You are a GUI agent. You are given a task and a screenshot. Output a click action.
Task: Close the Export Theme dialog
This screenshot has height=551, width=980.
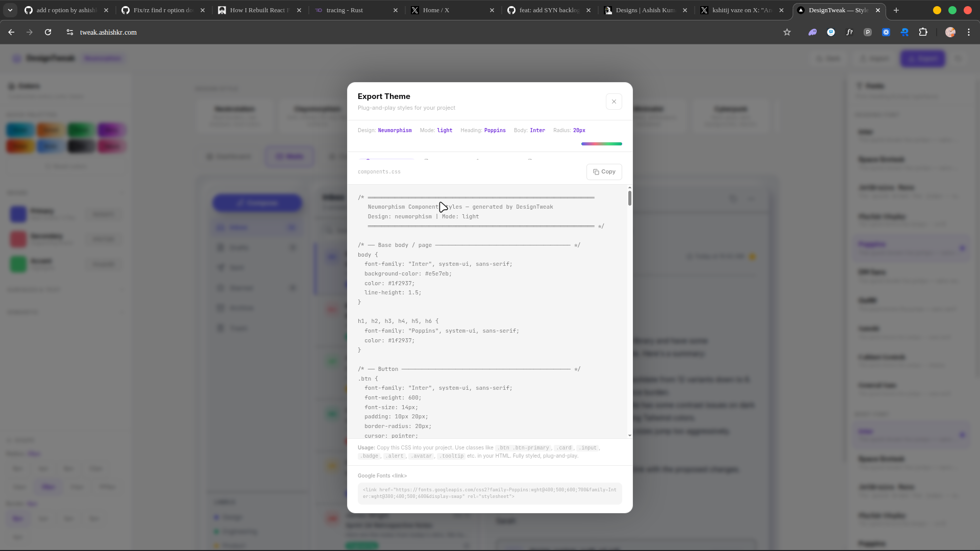614,101
